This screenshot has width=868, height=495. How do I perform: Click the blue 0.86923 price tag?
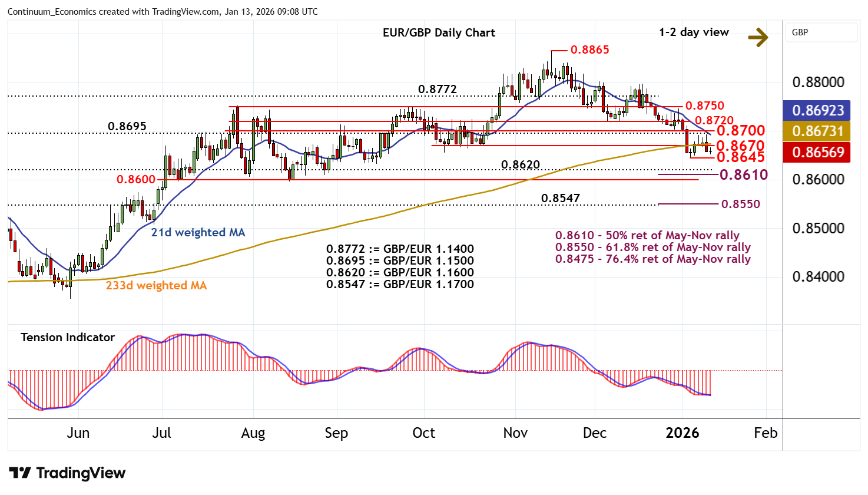pyautogui.click(x=817, y=110)
